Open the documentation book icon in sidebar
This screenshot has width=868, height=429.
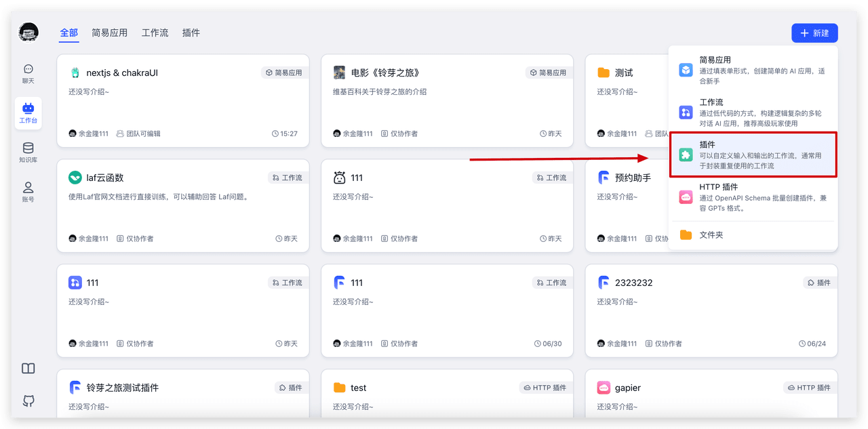[28, 369]
